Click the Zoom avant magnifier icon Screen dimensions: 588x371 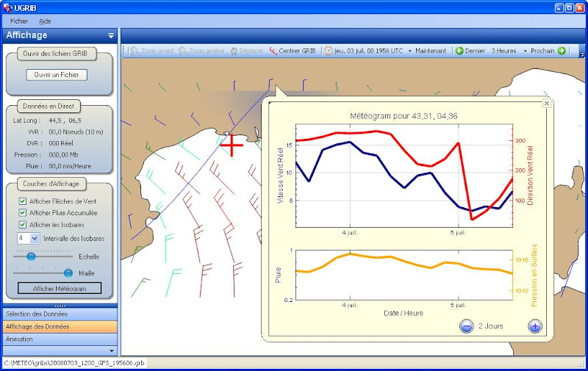pos(135,51)
